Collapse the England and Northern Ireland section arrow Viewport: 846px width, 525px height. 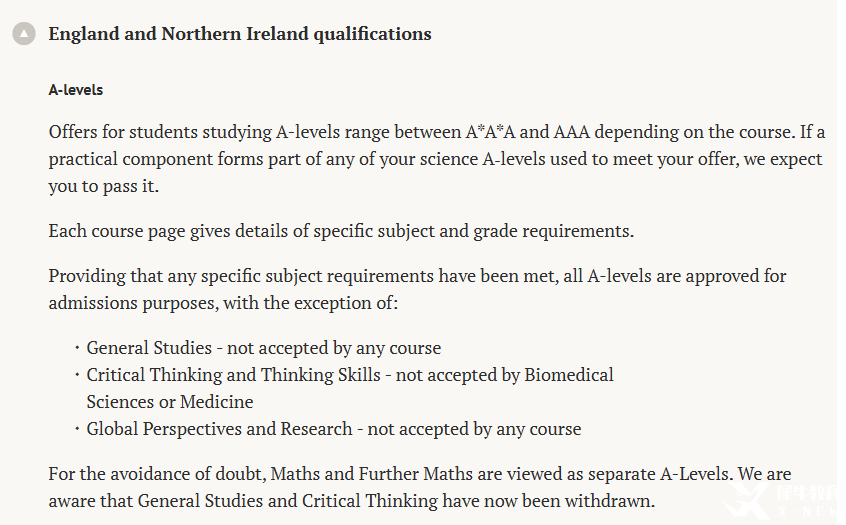point(24,34)
